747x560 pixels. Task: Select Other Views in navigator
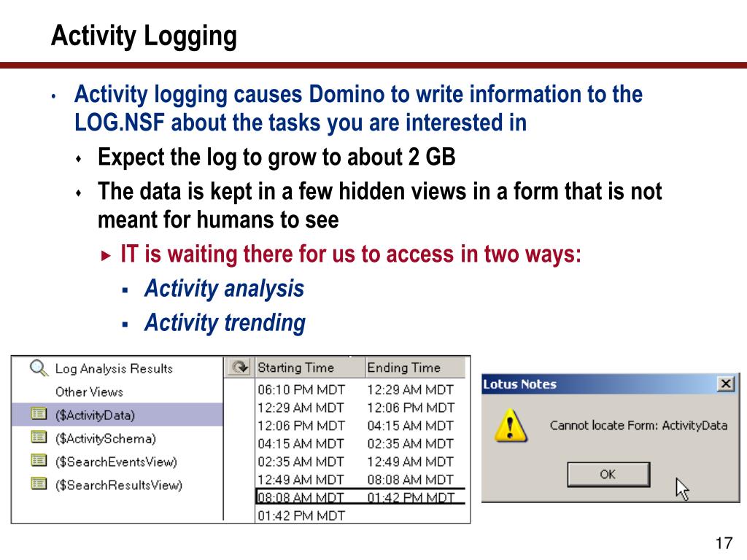click(89, 392)
